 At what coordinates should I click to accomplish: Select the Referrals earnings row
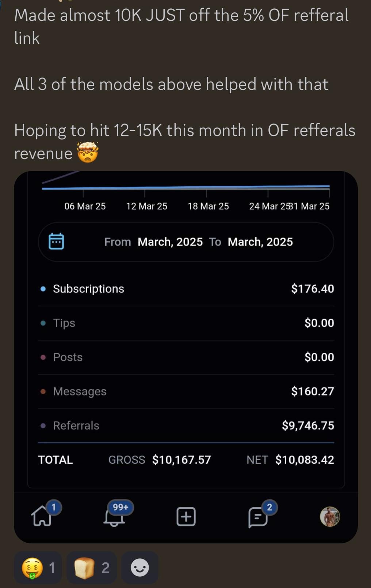(x=76, y=425)
